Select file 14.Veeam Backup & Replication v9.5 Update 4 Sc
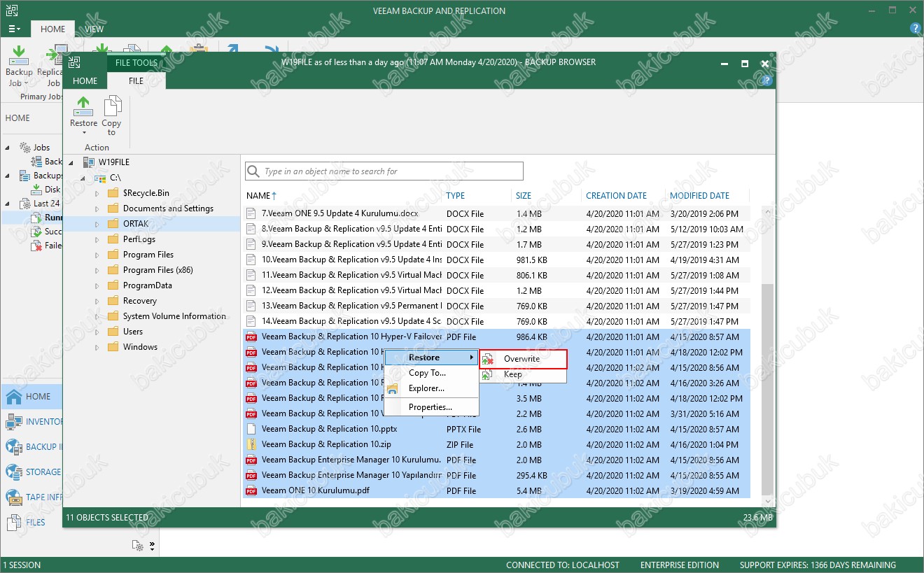 tap(497, 322)
